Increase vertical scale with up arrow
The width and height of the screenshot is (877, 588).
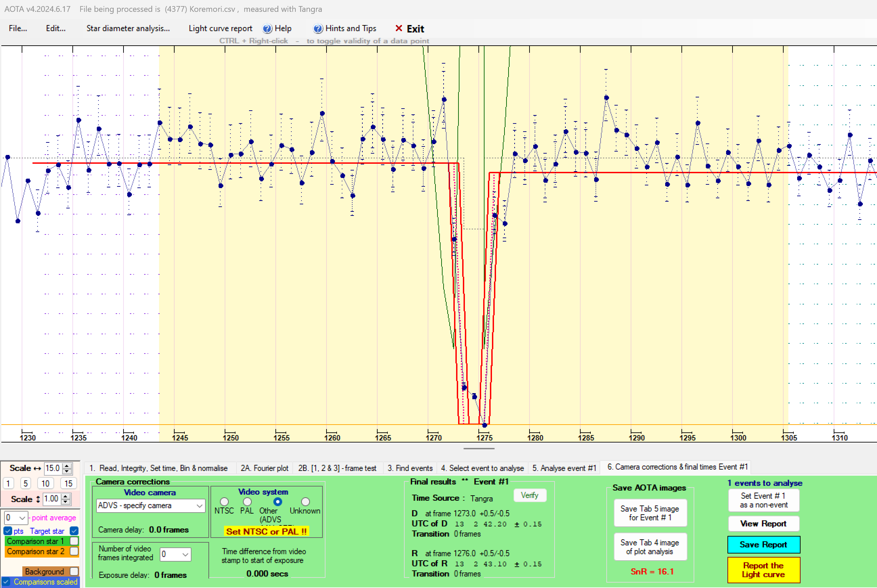(66, 496)
